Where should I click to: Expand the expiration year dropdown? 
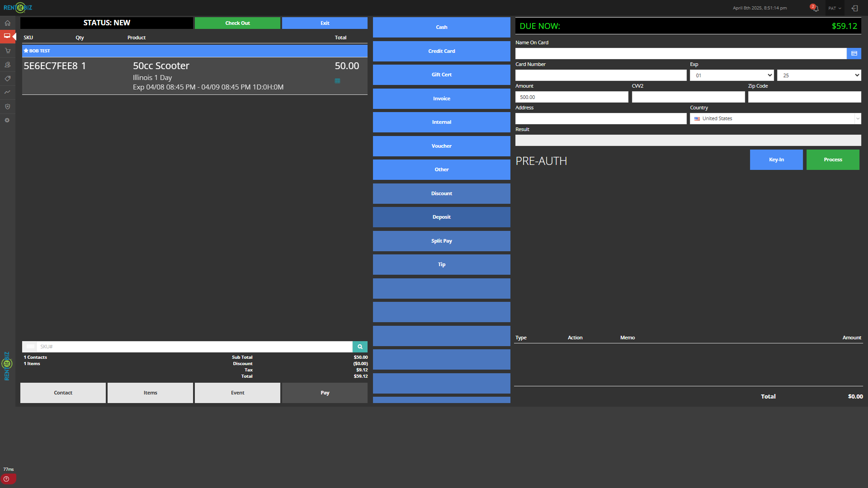[819, 75]
